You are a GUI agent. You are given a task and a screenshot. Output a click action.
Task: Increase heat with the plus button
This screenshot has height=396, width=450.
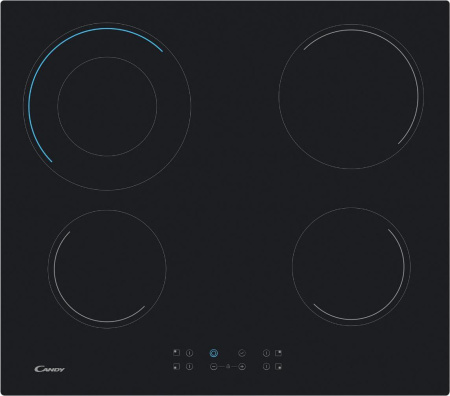pyautogui.click(x=242, y=367)
